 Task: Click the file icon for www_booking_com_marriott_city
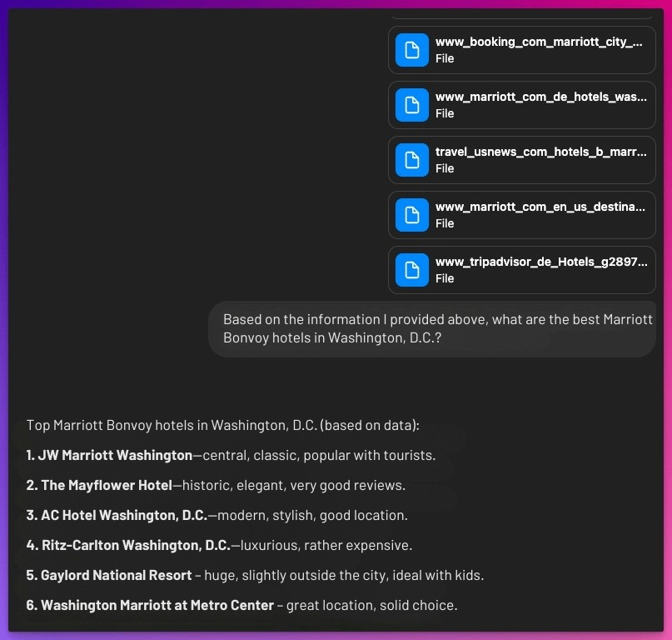pos(412,50)
